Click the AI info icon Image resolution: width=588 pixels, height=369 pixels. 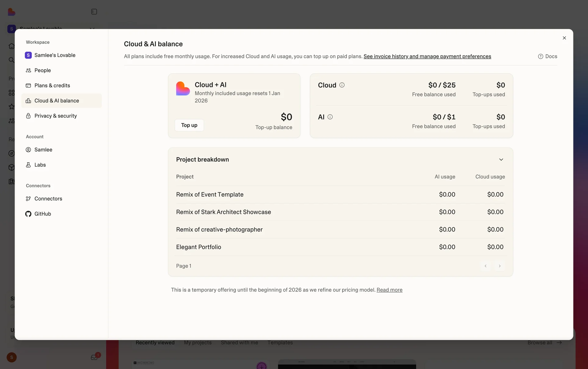coord(330,117)
